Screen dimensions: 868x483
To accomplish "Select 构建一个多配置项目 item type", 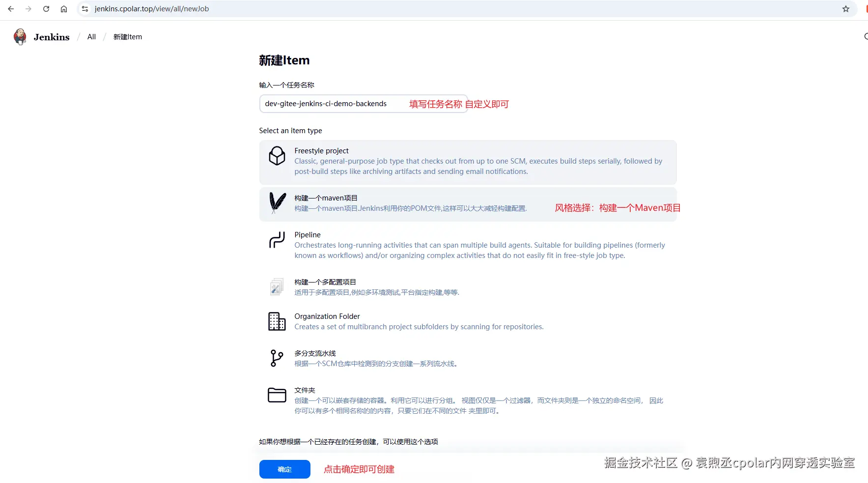I will click(468, 287).
